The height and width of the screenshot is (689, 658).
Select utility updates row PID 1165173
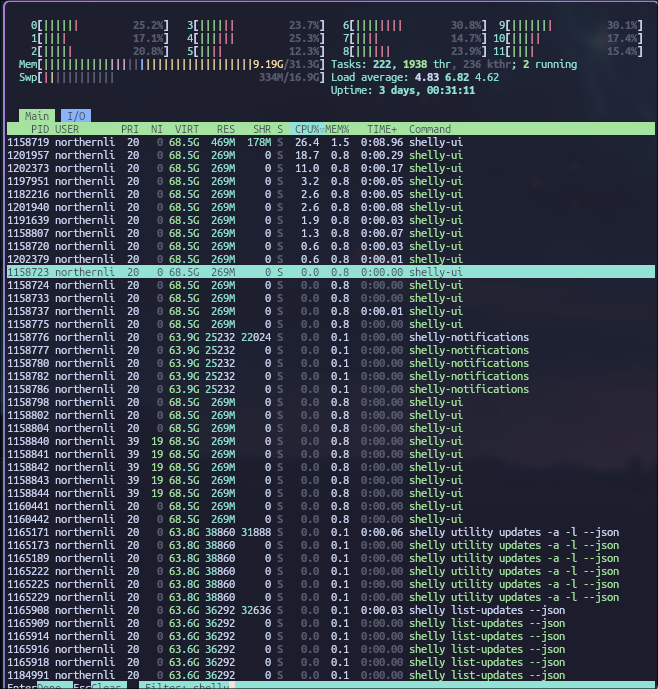click(x=331, y=545)
